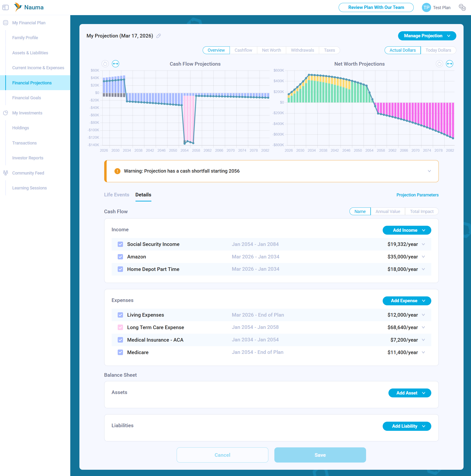Switch to the Cashflow chart tab

(x=243, y=50)
